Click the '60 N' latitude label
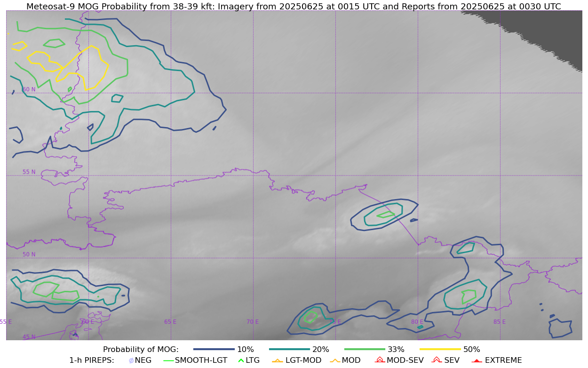The width and height of the screenshot is (588, 368). pos(29,89)
